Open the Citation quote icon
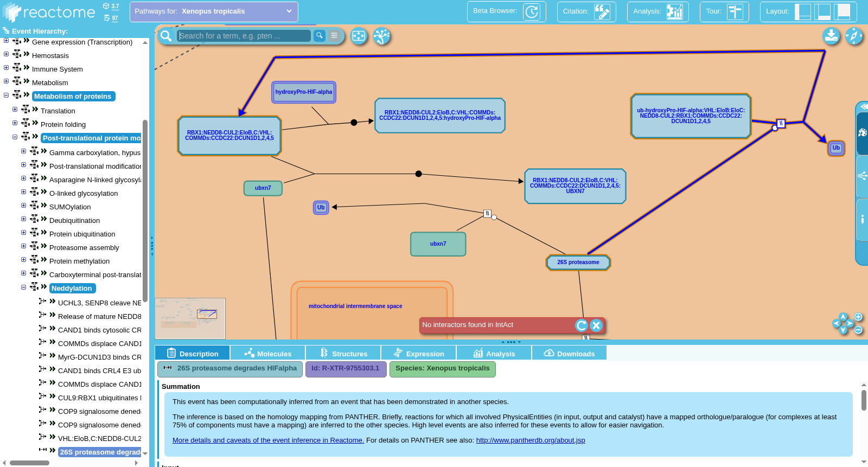Image resolution: width=868 pixels, height=467 pixels. click(602, 11)
